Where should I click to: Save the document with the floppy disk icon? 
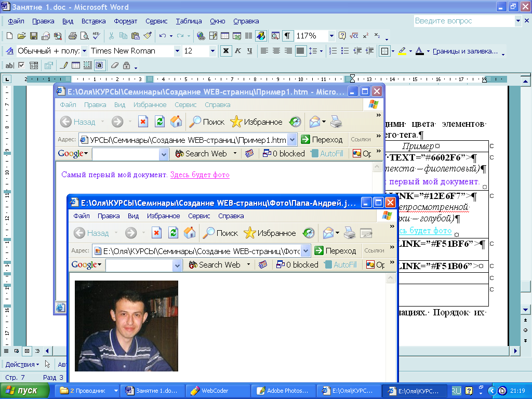[34, 36]
